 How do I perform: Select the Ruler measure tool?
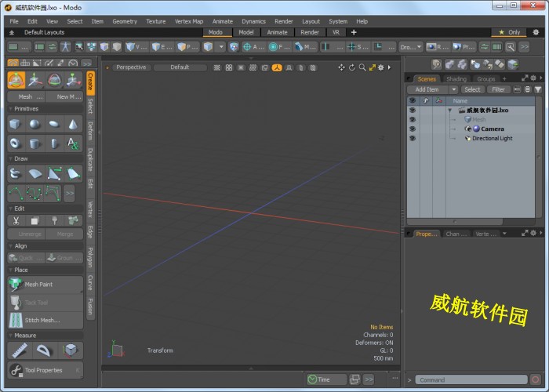[20, 350]
